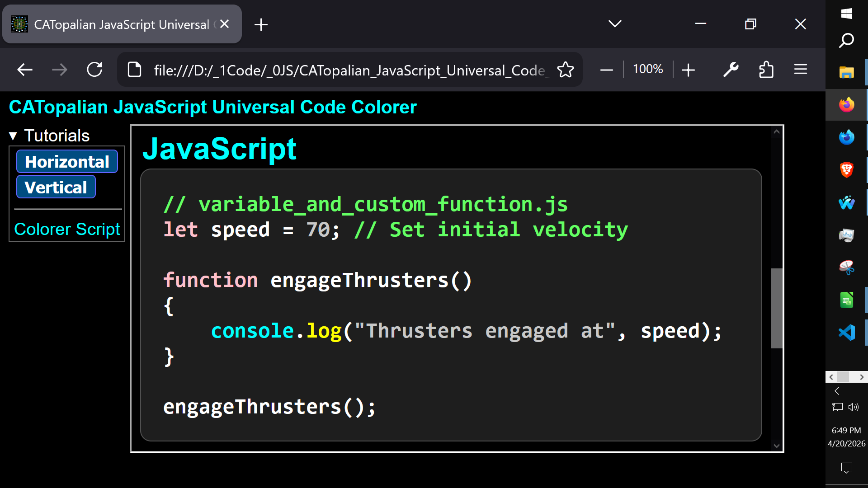Mute audio via the system tray speaker
This screenshot has width=868, height=488.
pyautogui.click(x=854, y=407)
